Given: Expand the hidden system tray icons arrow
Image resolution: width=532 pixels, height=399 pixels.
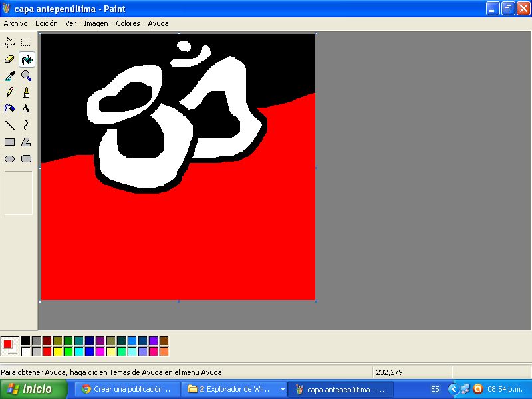Looking at the screenshot, I should point(453,389).
